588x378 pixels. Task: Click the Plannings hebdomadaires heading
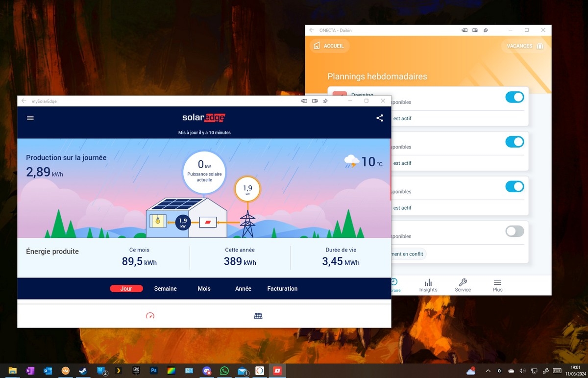point(377,76)
